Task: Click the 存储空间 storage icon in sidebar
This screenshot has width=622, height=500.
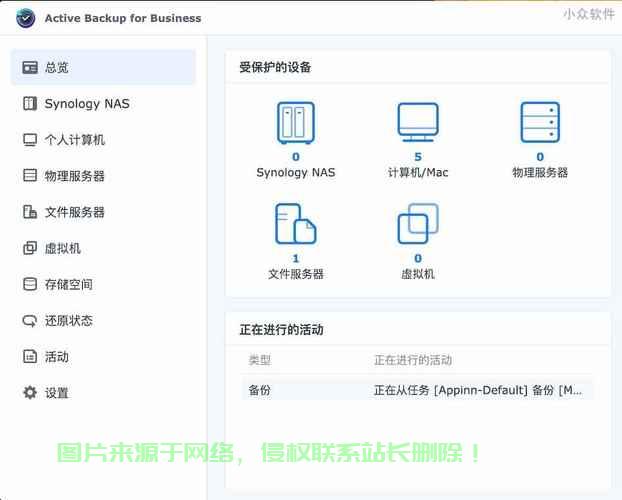Action: tap(30, 284)
